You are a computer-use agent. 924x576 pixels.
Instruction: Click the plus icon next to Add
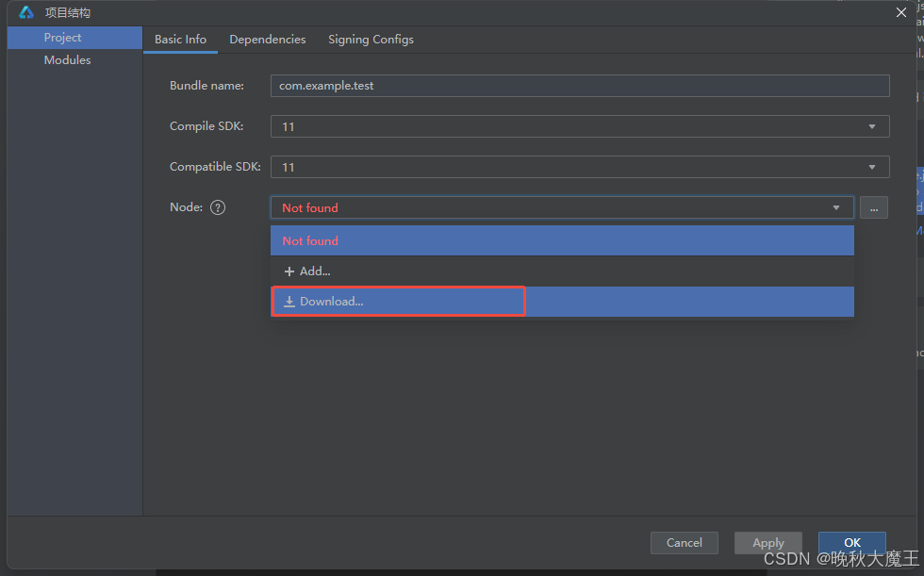click(x=290, y=271)
